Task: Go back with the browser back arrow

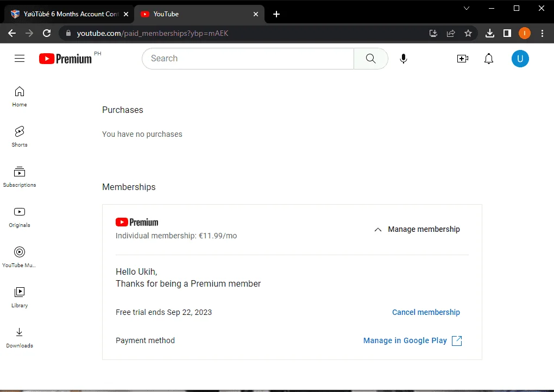Action: (x=12, y=33)
